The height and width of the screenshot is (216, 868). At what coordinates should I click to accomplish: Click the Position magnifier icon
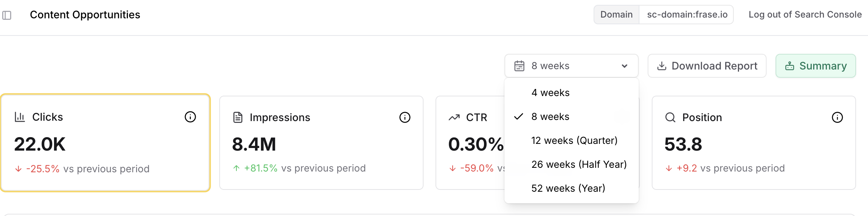click(x=670, y=117)
